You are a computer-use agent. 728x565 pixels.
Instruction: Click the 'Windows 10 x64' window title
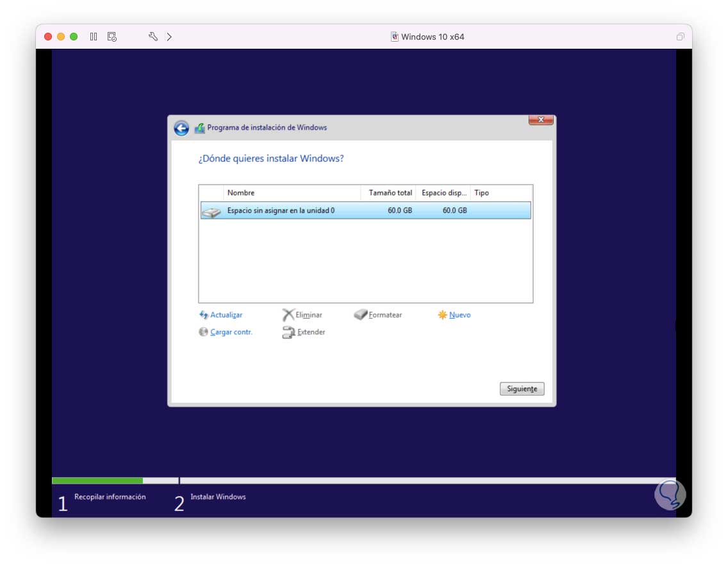pos(433,37)
